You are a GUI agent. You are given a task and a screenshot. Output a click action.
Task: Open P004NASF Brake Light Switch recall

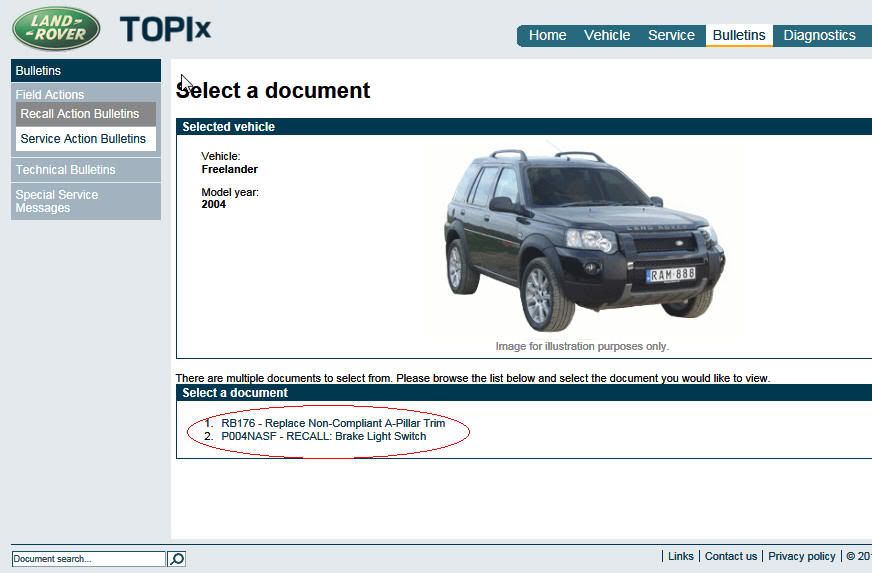click(x=324, y=436)
